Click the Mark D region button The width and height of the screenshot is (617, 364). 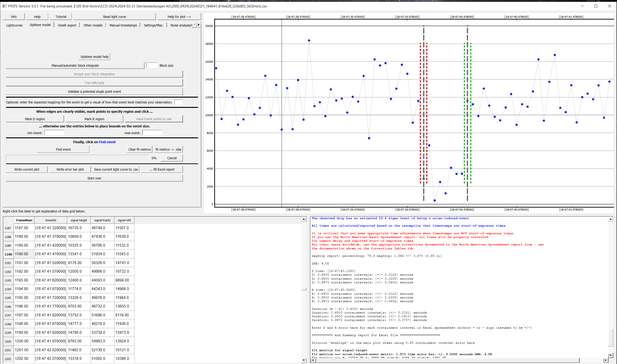click(35, 119)
